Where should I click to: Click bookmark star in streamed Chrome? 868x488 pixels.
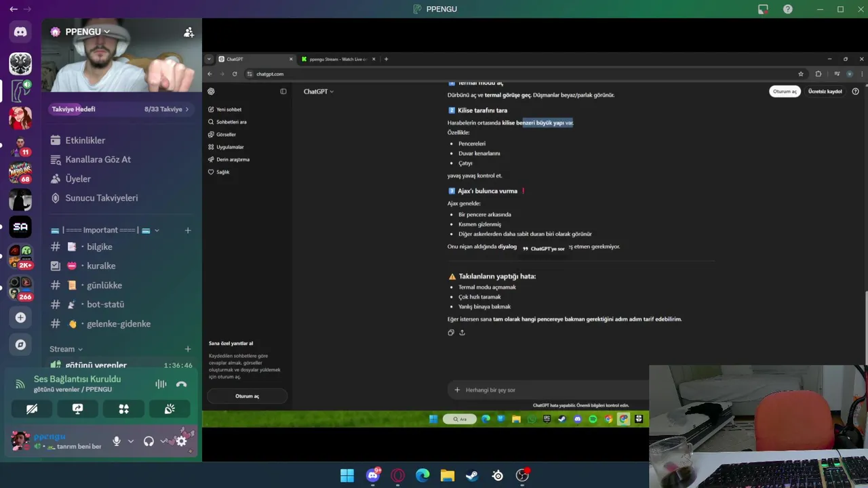pos(801,74)
